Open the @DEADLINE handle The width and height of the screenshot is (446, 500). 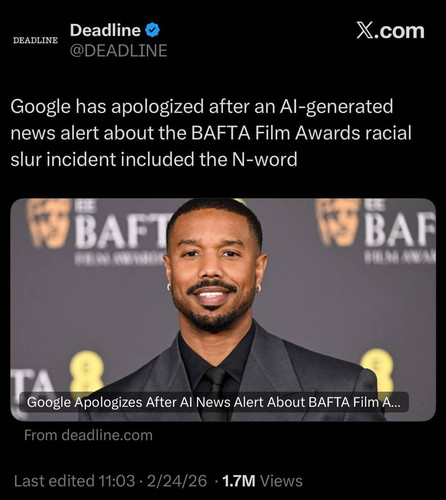click(118, 51)
